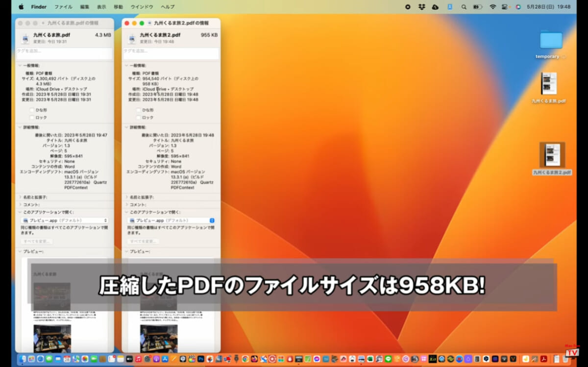Select the 九州くるま旅2.pdf desktop file
This screenshot has height=367, width=588.
tap(552, 159)
